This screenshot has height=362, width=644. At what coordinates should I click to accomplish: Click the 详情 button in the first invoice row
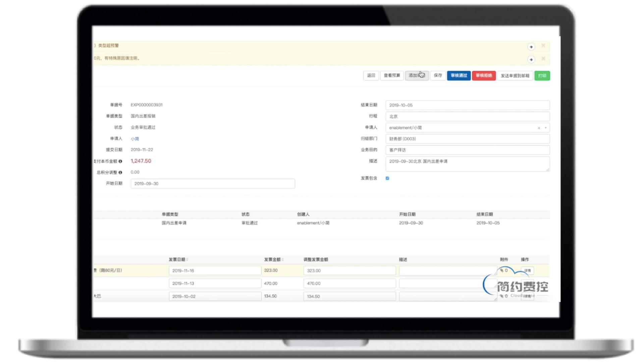click(x=527, y=270)
